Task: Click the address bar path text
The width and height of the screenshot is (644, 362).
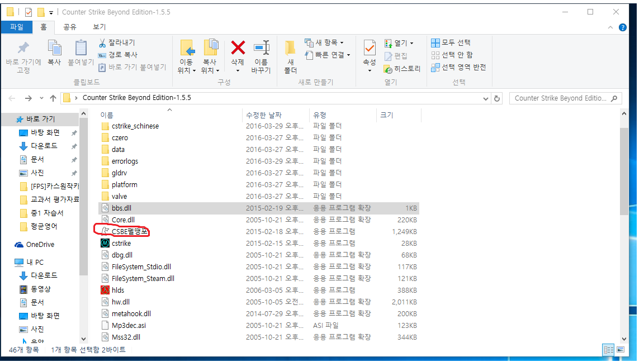Action: [137, 98]
